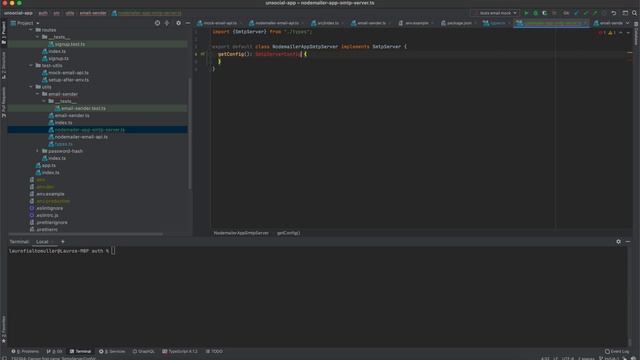Click locate target icon in Project panel
640x360 pixels.
[157, 23]
